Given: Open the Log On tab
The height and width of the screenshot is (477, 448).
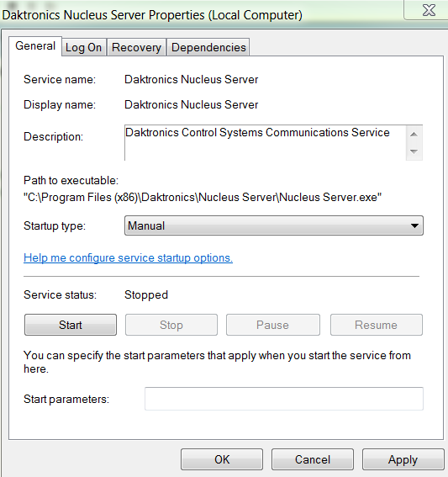Looking at the screenshot, I should pos(83,47).
